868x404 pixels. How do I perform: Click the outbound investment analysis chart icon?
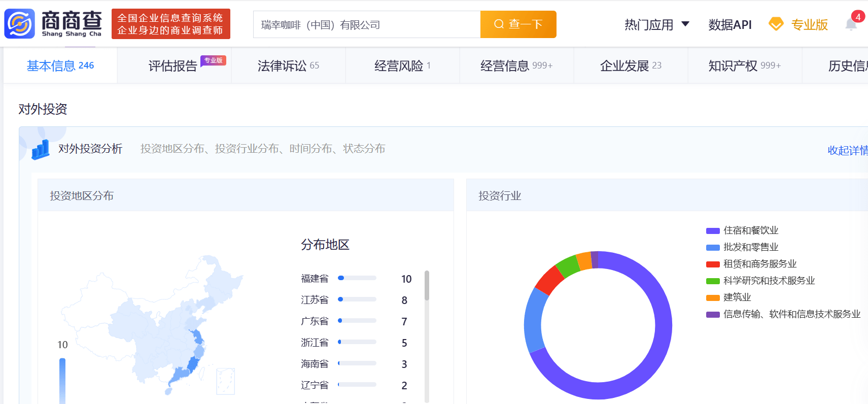(x=41, y=149)
